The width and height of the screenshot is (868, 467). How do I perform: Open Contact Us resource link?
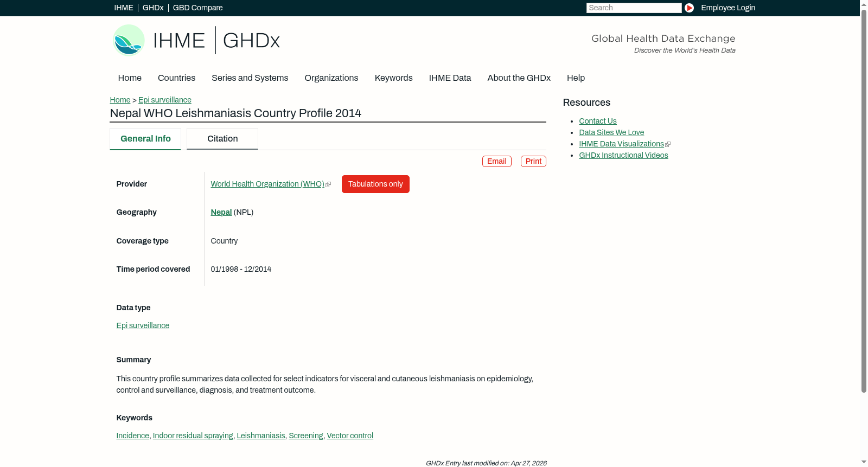tap(598, 121)
